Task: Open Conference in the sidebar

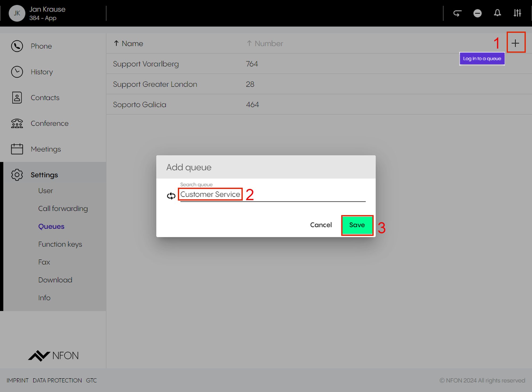Action: point(49,124)
